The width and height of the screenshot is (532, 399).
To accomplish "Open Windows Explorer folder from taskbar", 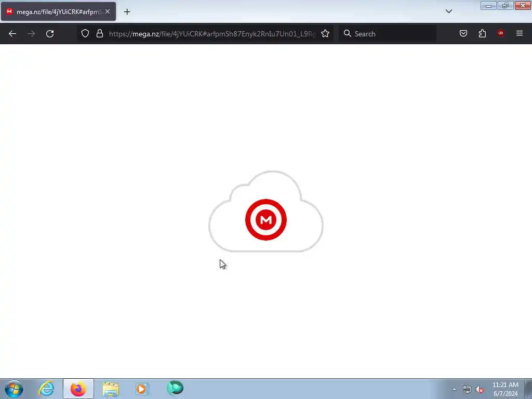I will [x=111, y=389].
